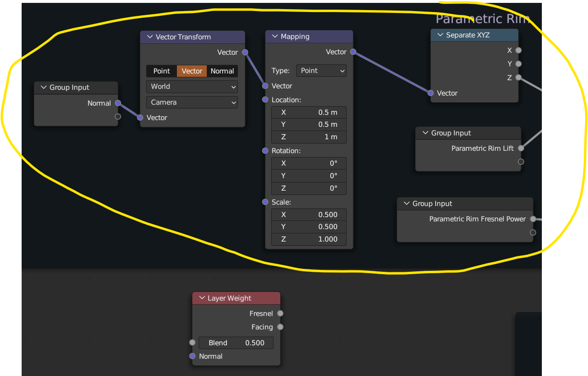This screenshot has width=588, height=376.
Task: Click the Normal output socket on Group Input
Action: tap(117, 103)
